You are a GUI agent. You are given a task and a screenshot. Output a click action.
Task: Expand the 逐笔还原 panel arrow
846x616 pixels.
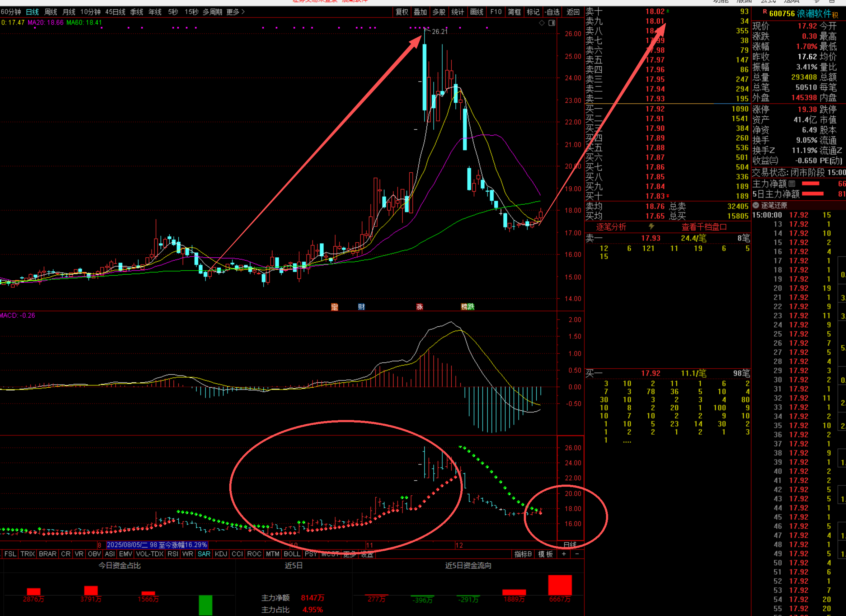[756, 205]
